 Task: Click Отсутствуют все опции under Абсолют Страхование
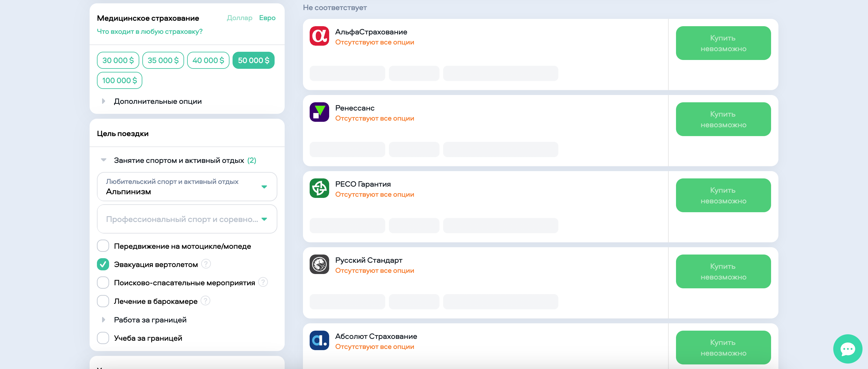pyautogui.click(x=375, y=346)
